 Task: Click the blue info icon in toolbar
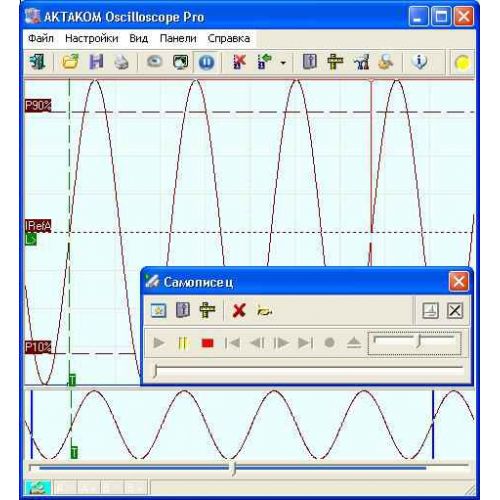419,62
